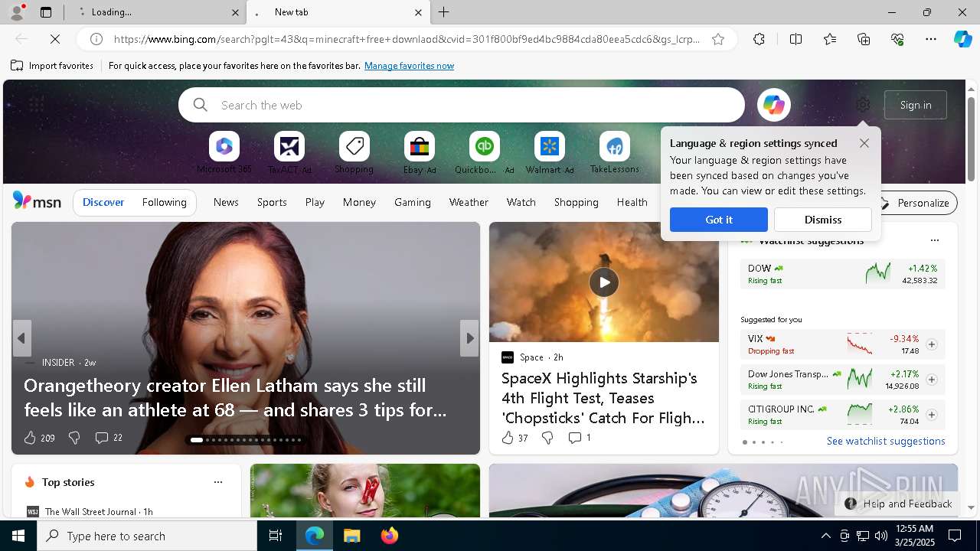
Task: Open comments on SpaceX story
Action: coord(579,438)
